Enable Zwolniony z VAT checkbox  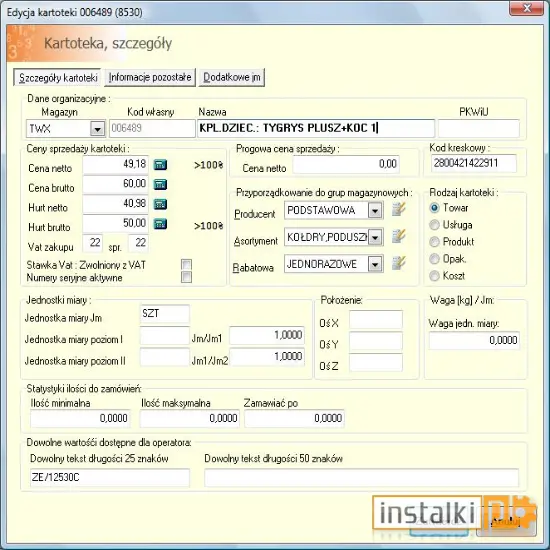click(186, 264)
